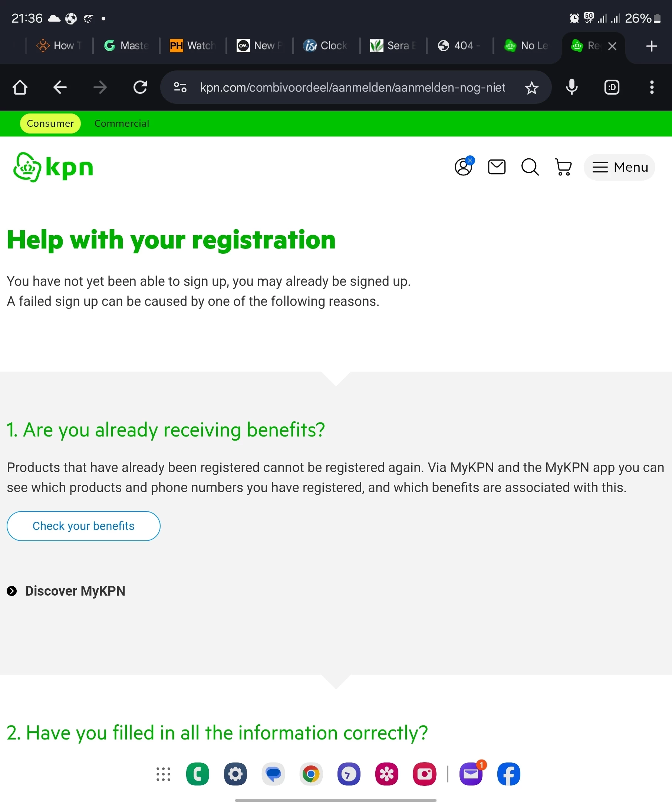
Task: Launch the purple Email app with badge
Action: click(x=471, y=774)
